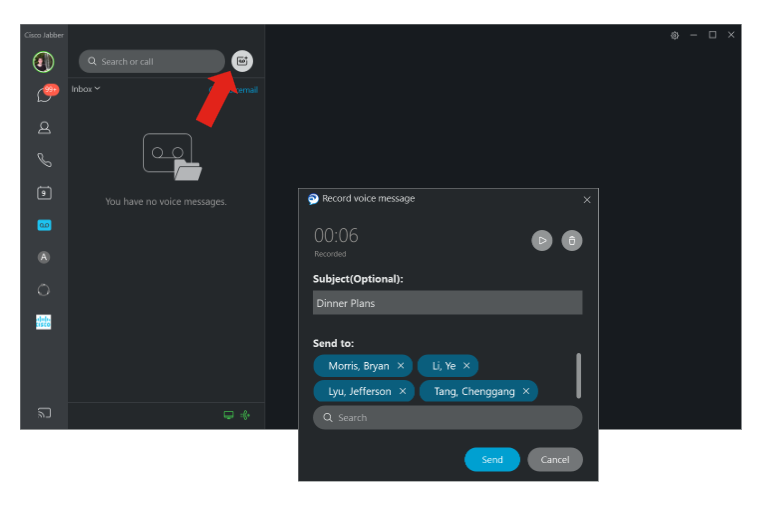Click the Send to list scrollbar
The width and height of the screenshot is (770, 511).
coord(578,376)
